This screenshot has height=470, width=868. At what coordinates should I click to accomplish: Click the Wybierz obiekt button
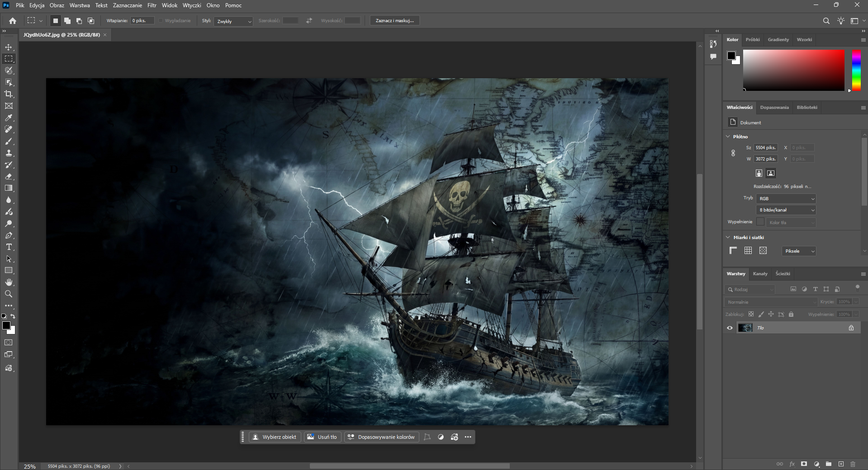pos(275,437)
